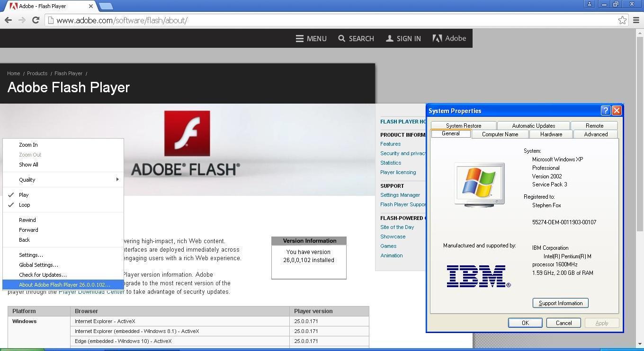Click About Adobe Flash Player 26.0.0.102
The width and height of the screenshot is (644, 351).
[x=63, y=285]
